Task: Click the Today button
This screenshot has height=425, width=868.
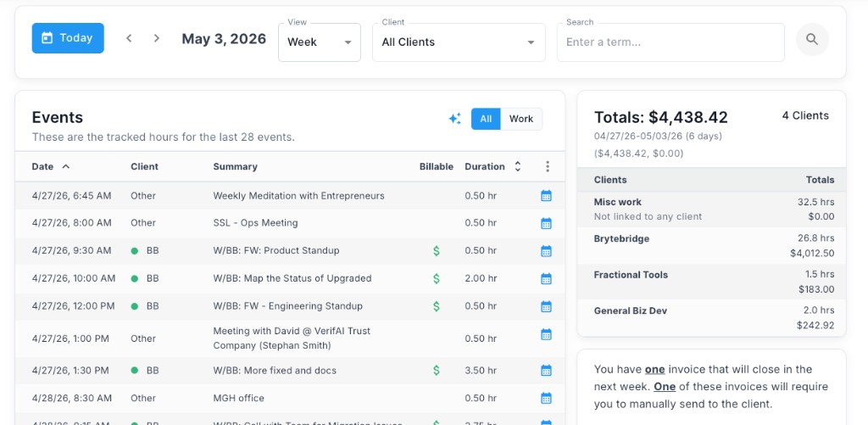Action: pos(68,38)
